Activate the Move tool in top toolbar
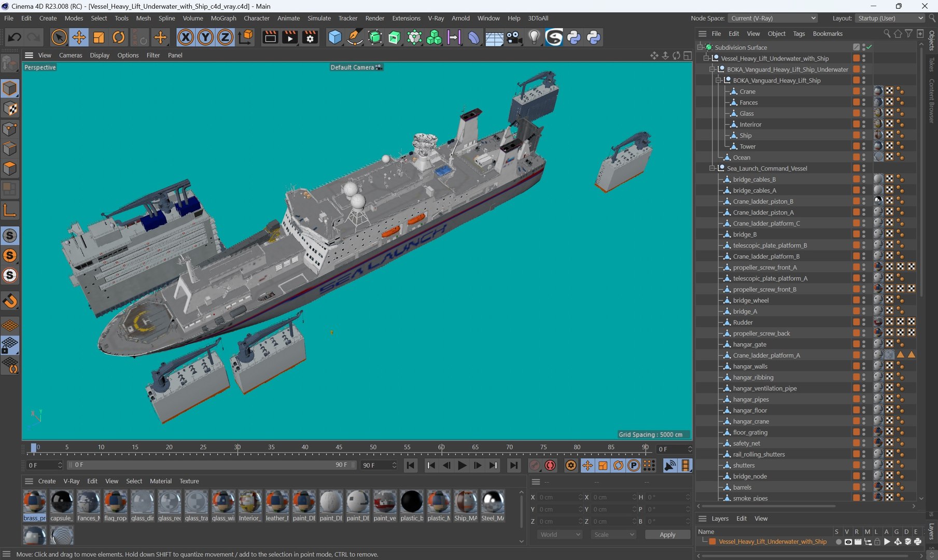Image resolution: width=938 pixels, height=560 pixels. coord(79,37)
